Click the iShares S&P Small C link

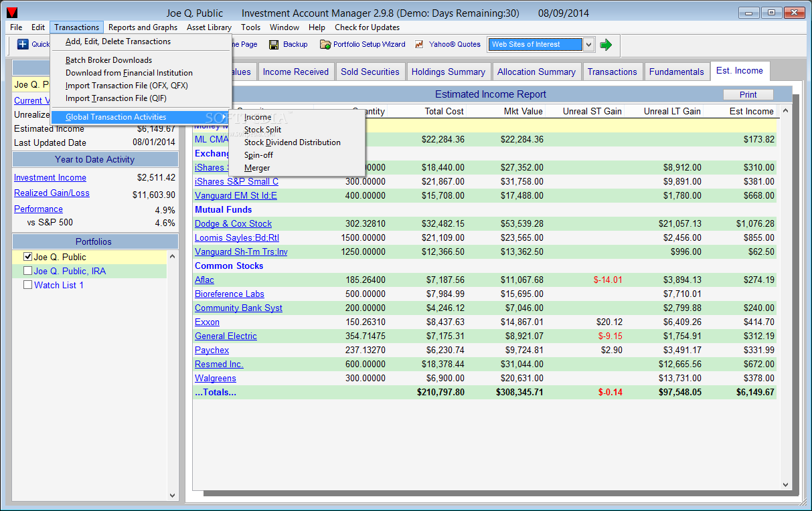(236, 182)
